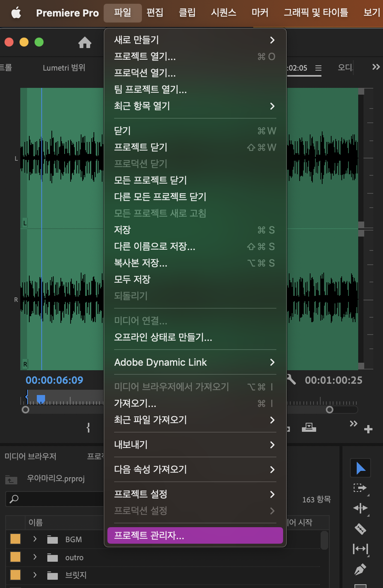Expand the Adobe Dynamic Link submenu
Screen dimensions: 383x588
[195, 362]
